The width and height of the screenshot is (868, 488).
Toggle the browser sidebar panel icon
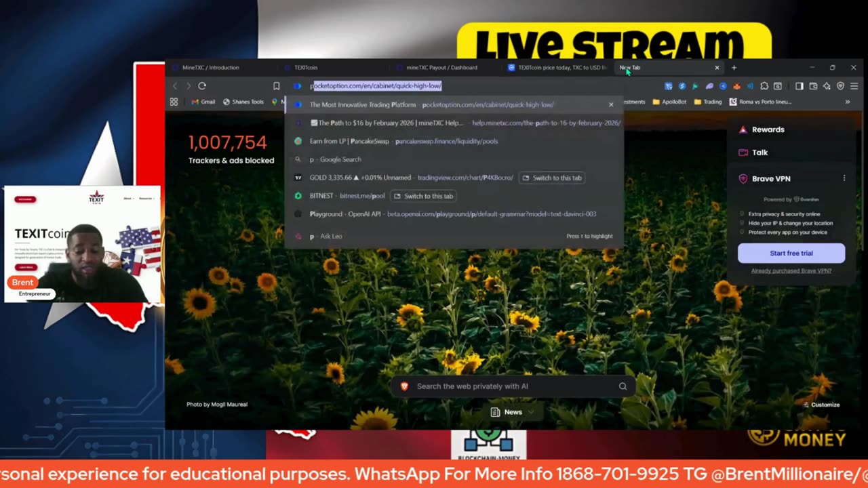(x=799, y=86)
